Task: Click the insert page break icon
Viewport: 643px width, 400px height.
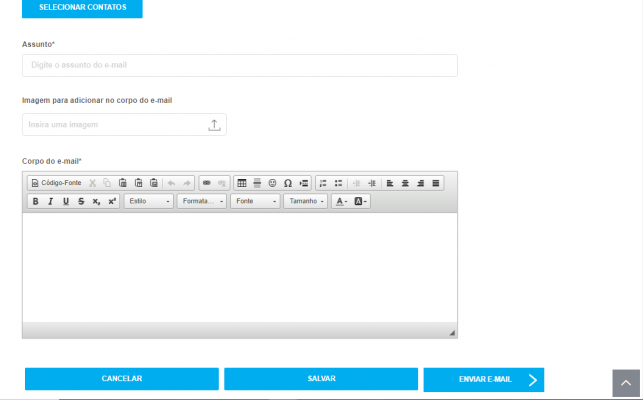Action: point(303,183)
